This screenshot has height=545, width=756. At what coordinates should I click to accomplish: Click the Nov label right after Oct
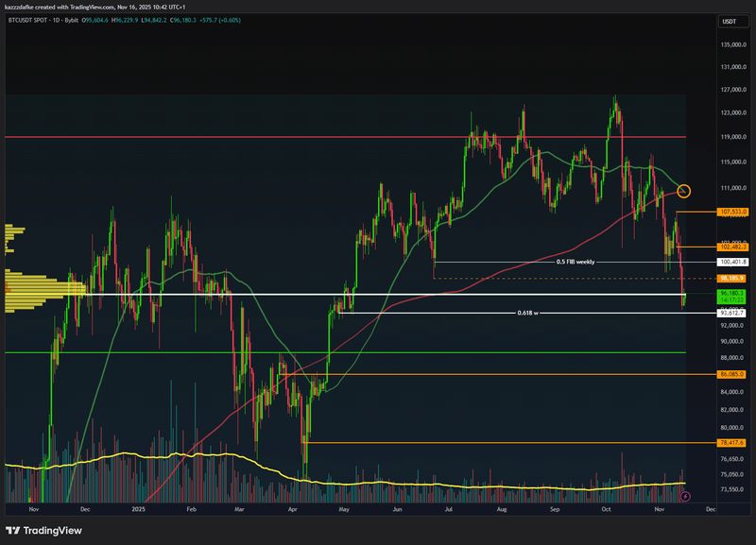tap(659, 509)
